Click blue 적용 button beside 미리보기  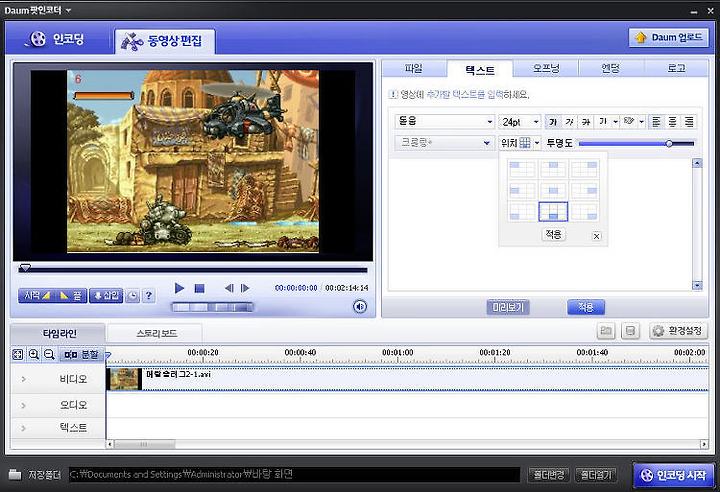click(585, 307)
